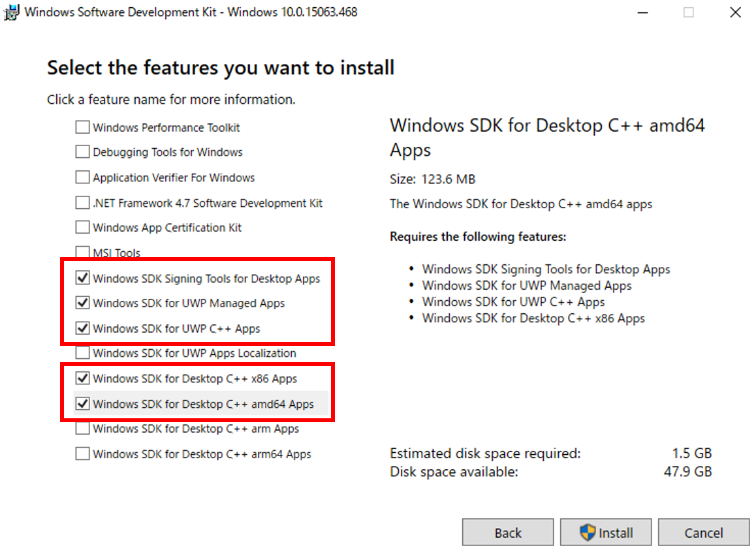
Task: Minimize the SDK installer window
Action: [x=642, y=12]
